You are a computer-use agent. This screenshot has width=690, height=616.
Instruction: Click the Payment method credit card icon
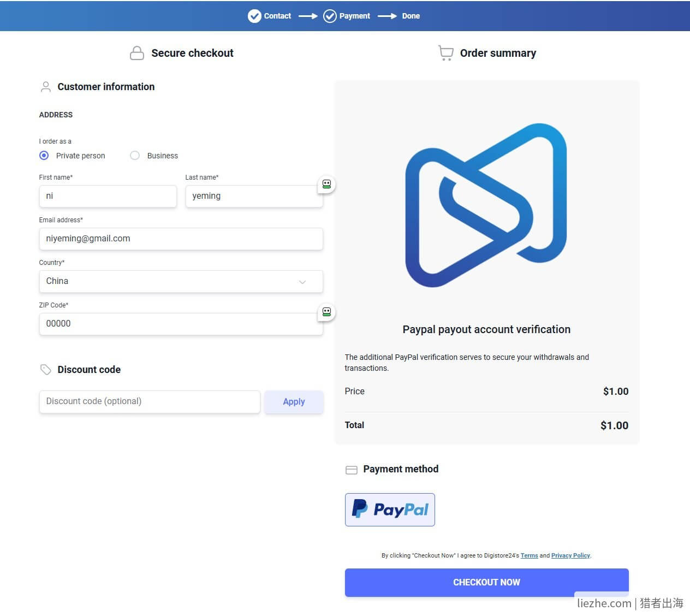tap(352, 470)
